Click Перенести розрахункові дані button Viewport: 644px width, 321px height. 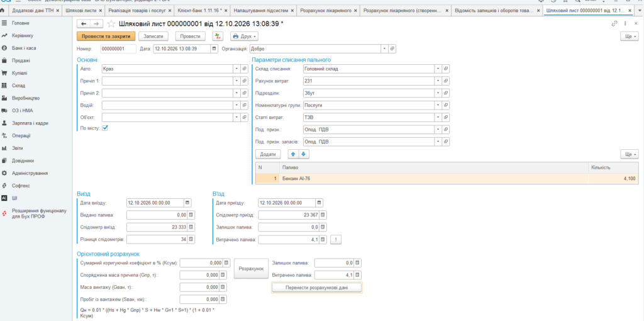[317, 288]
